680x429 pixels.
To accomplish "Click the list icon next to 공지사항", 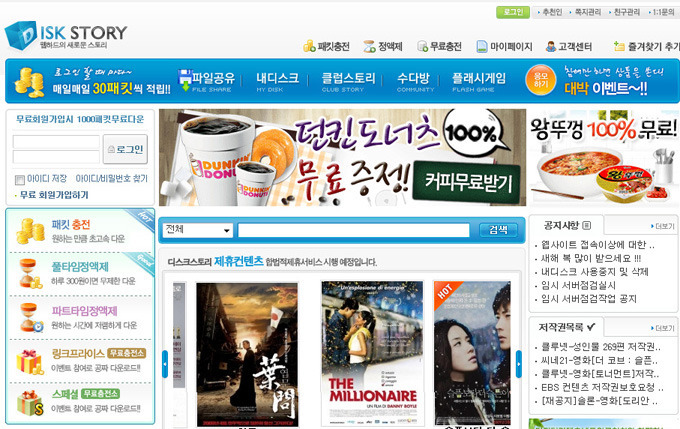I will coord(586,225).
